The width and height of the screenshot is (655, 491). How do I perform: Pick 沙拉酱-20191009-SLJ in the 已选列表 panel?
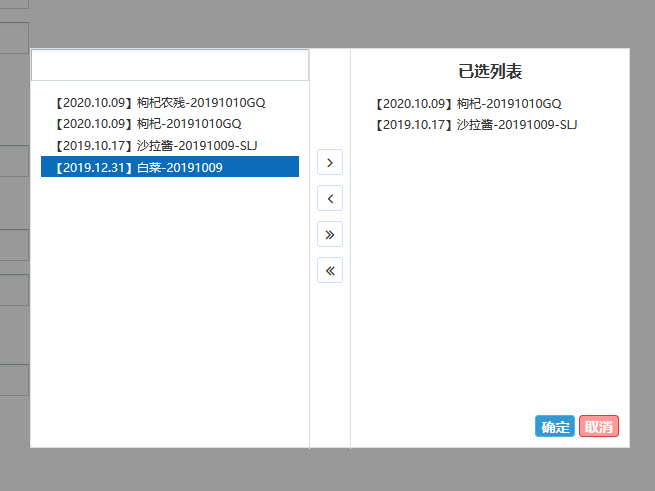pyautogui.click(x=476, y=125)
